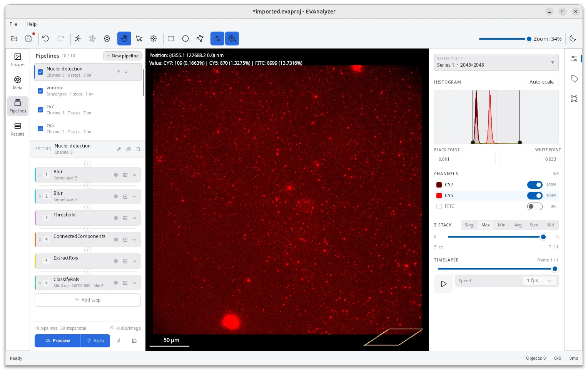588x372 pixels.
Task: Open the Results sidebar panel
Action: click(18, 129)
